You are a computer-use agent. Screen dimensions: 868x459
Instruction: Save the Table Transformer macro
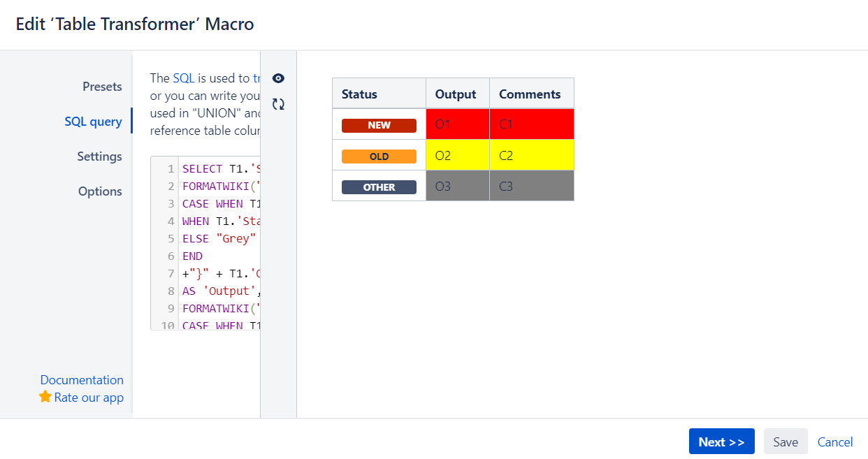(x=785, y=442)
